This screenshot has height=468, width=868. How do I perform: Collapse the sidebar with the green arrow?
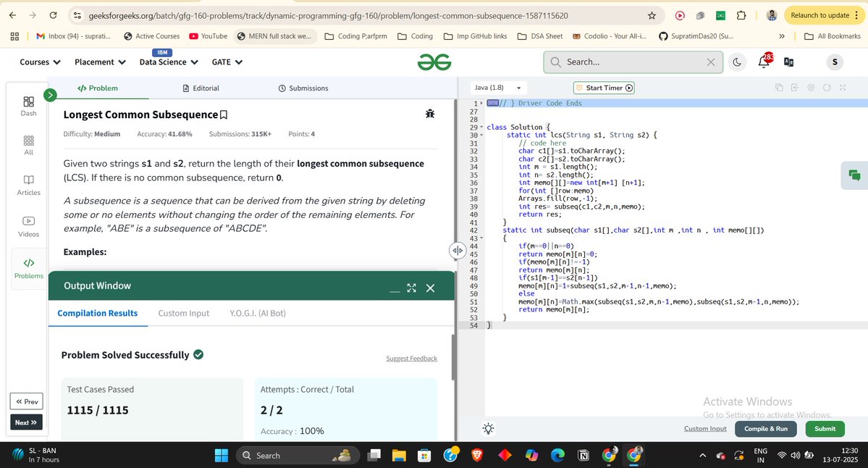50,95
